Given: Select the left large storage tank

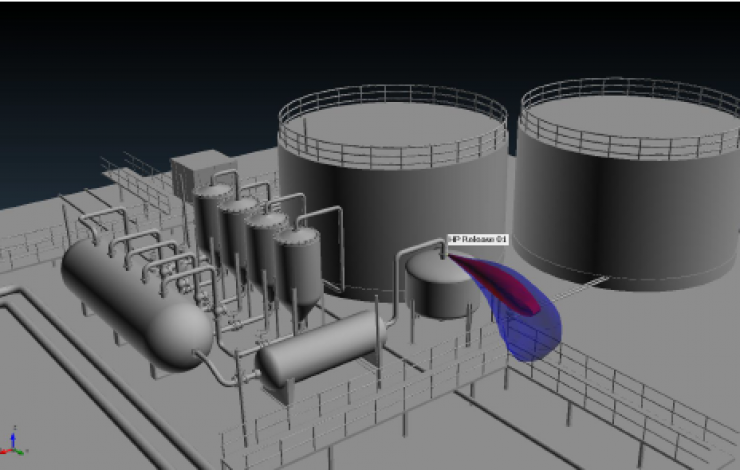Looking at the screenshot, I should [x=390, y=210].
